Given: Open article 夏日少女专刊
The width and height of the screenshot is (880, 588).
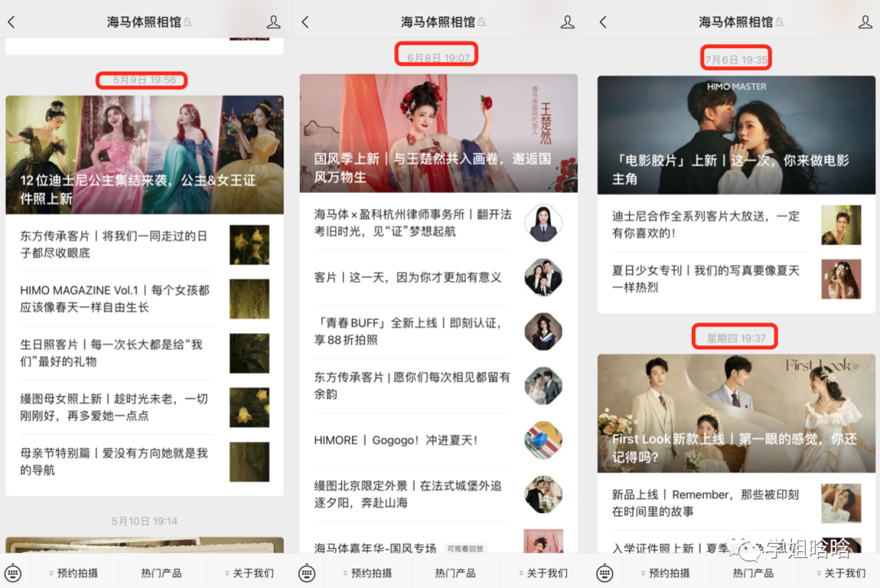Looking at the screenshot, I should [x=737, y=279].
